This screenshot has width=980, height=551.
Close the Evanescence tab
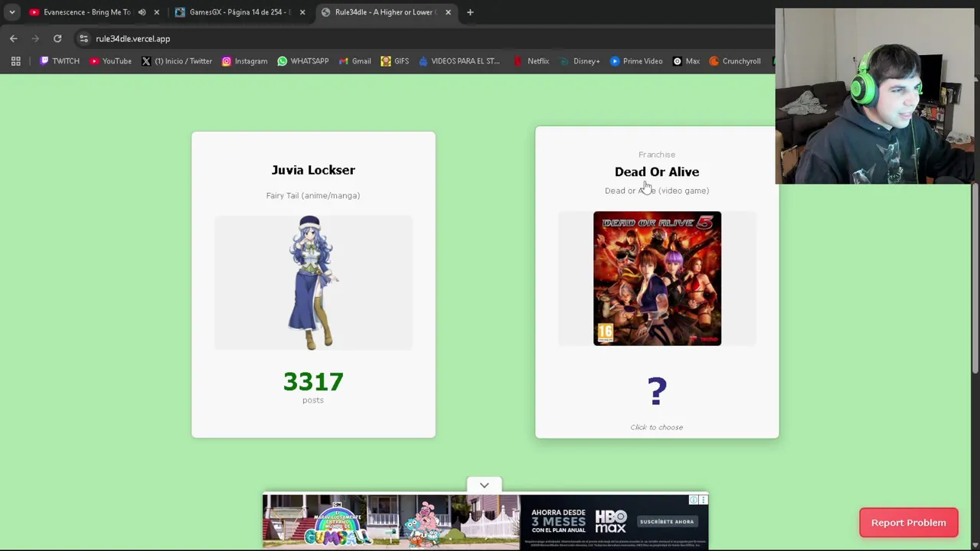156,12
